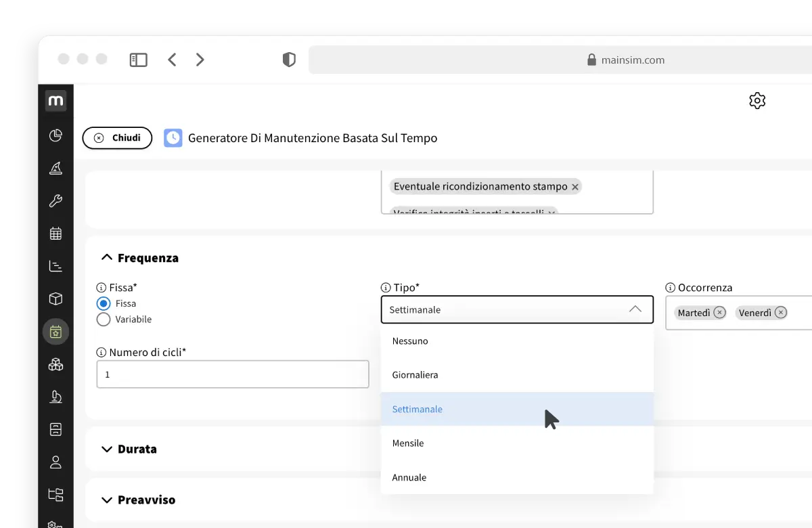Click the Numero di cicli input field
Screen dimensions: 812x528
[x=233, y=374]
